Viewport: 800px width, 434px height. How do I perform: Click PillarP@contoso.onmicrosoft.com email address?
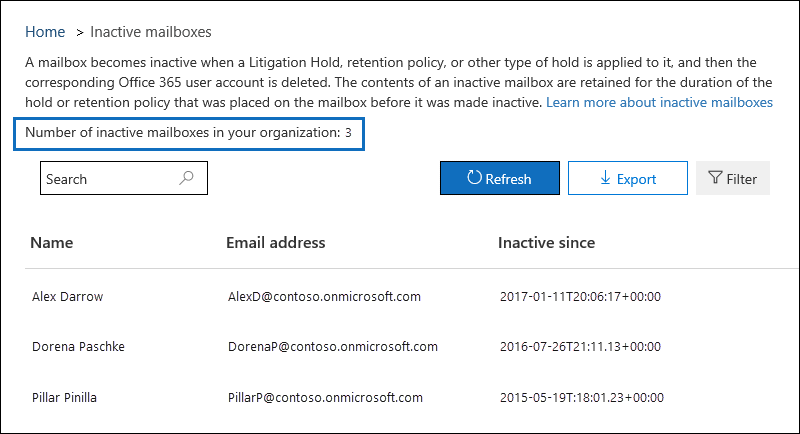(x=325, y=397)
